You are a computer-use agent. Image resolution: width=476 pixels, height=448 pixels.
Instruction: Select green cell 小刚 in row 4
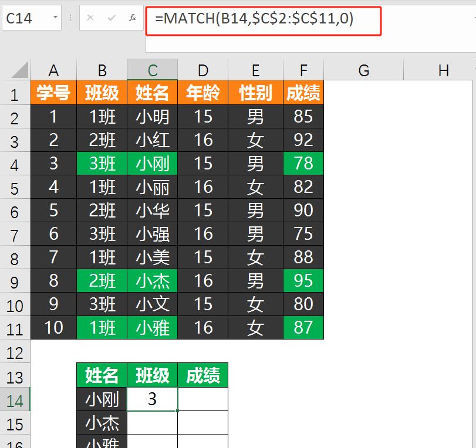pyautogui.click(x=153, y=164)
